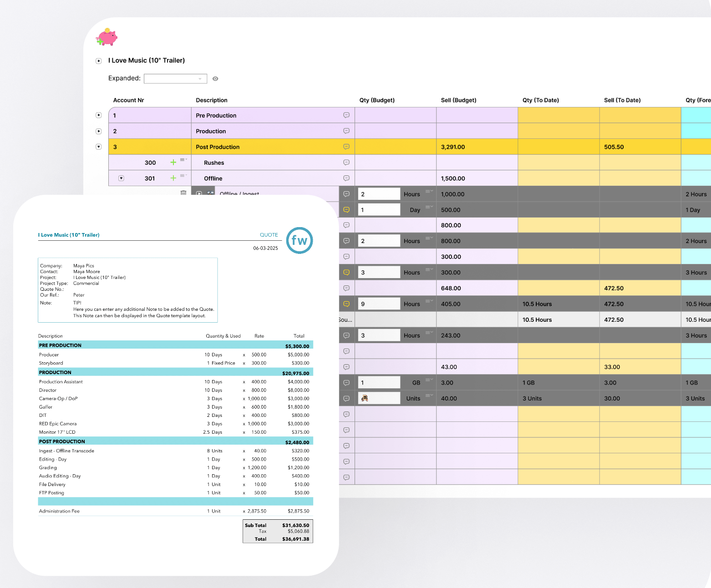
Task: Expand the Offline / Ingest line item
Action: [199, 193]
